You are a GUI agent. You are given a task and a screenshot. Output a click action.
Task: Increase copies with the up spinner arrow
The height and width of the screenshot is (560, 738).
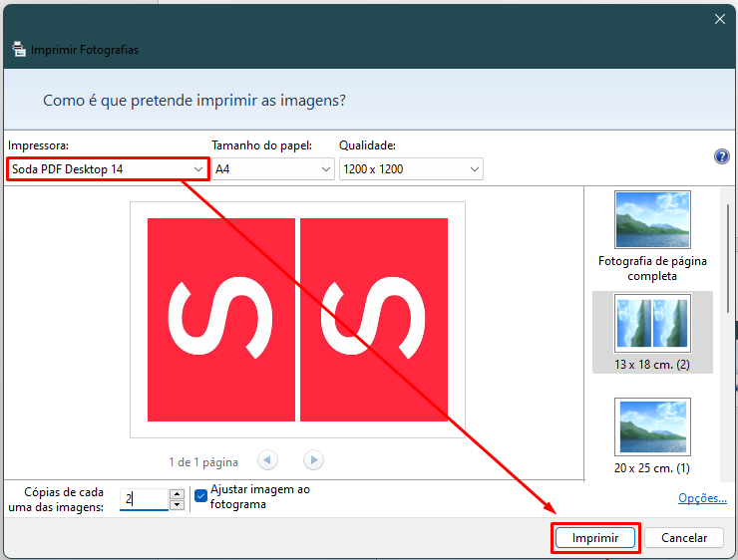click(x=177, y=493)
